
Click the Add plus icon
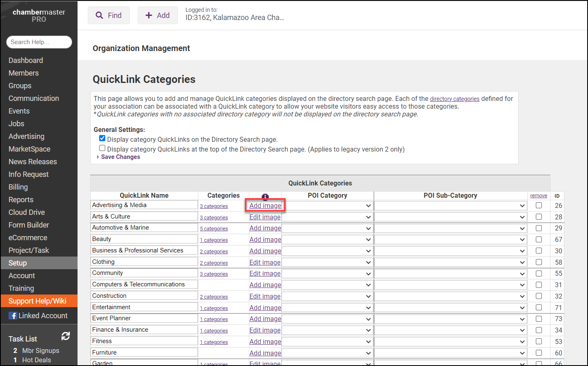[149, 15]
